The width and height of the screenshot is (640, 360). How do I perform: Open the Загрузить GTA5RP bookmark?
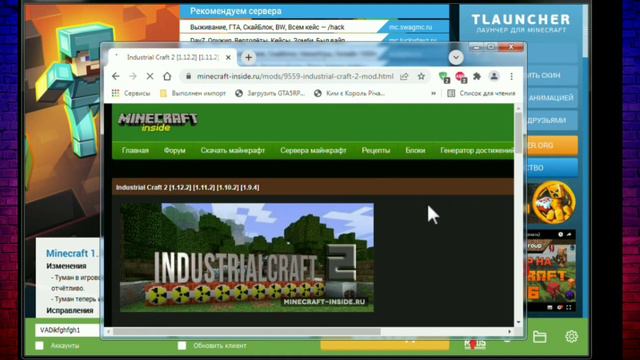270,93
